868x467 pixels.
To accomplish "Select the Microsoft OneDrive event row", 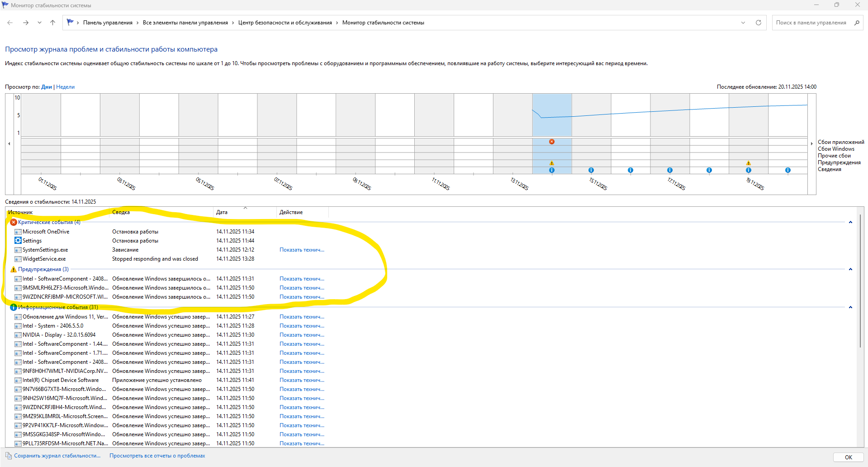I will pyautogui.click(x=170, y=232).
